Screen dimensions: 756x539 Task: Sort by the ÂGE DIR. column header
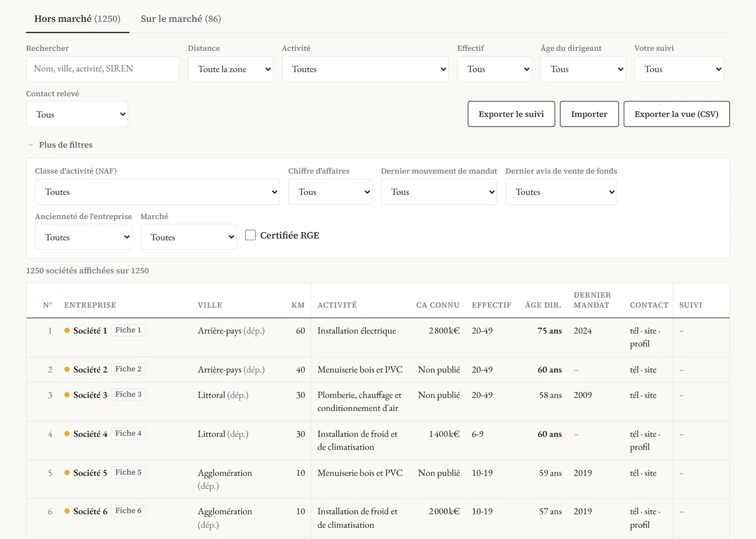pyautogui.click(x=543, y=305)
